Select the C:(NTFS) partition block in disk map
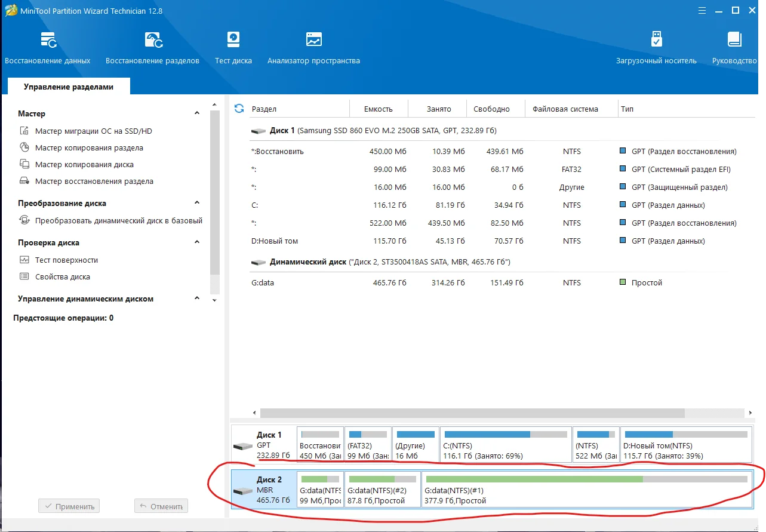This screenshot has height=532, width=766. tap(505, 445)
